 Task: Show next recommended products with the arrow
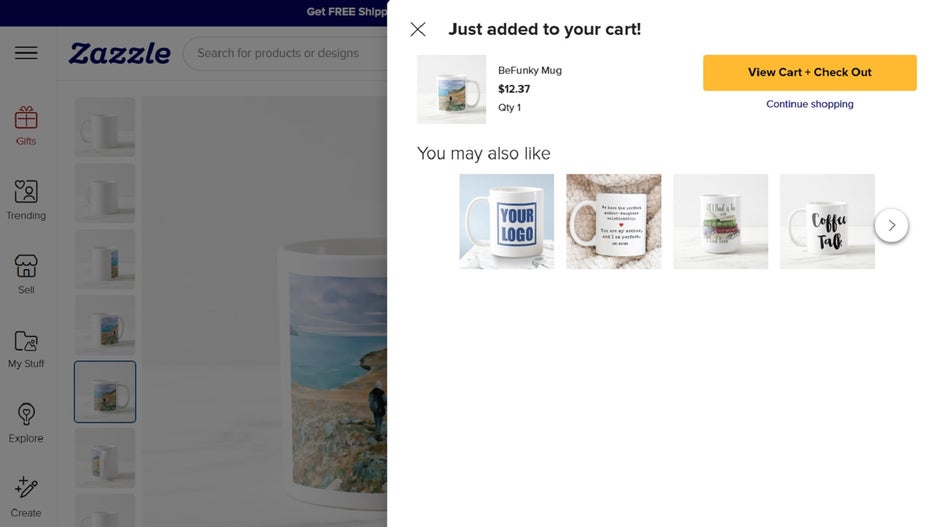pyautogui.click(x=891, y=225)
